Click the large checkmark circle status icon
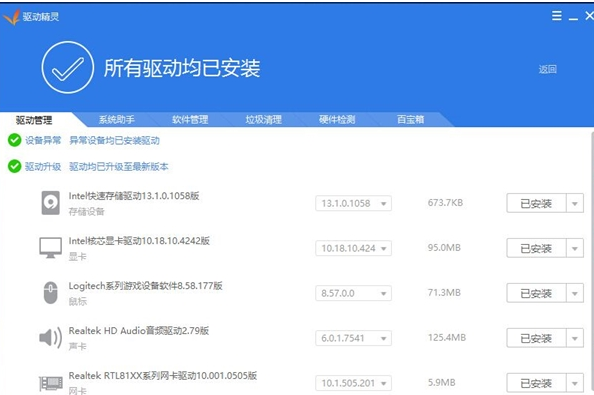Screen dimensions: 594x395 coord(68,67)
